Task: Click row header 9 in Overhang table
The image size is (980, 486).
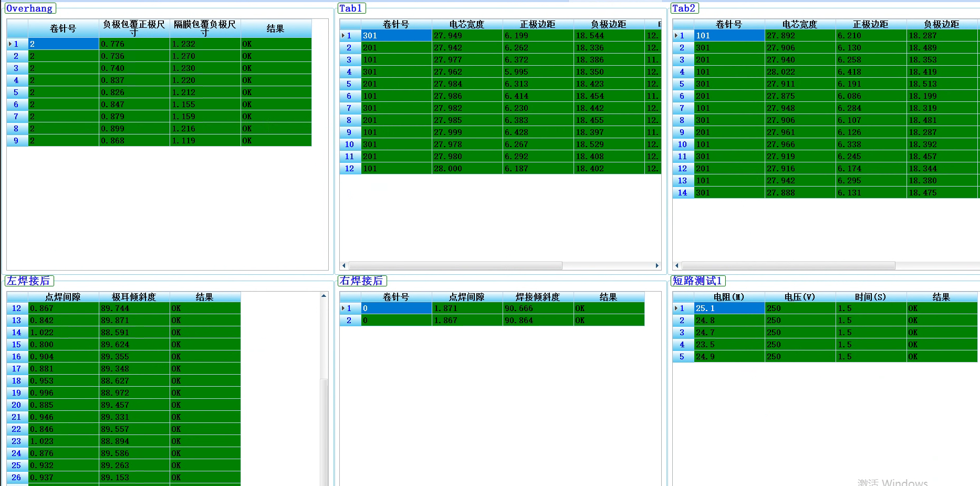Action: (17, 141)
